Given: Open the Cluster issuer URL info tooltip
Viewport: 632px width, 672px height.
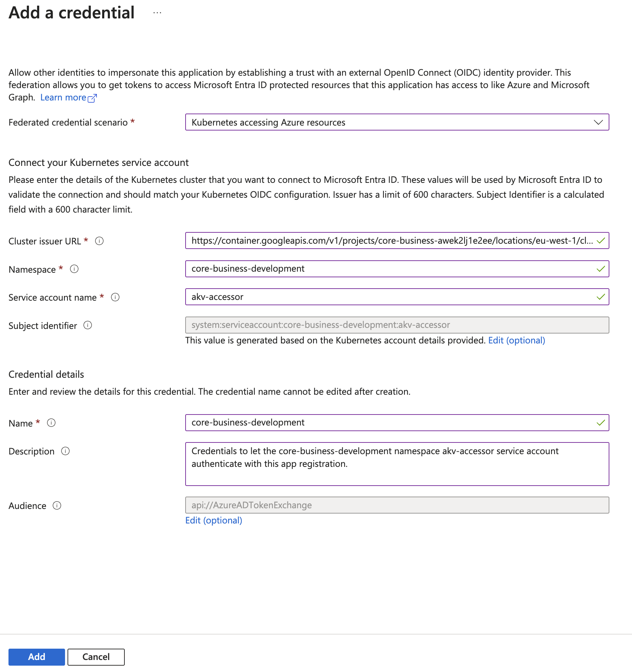Looking at the screenshot, I should pyautogui.click(x=100, y=241).
